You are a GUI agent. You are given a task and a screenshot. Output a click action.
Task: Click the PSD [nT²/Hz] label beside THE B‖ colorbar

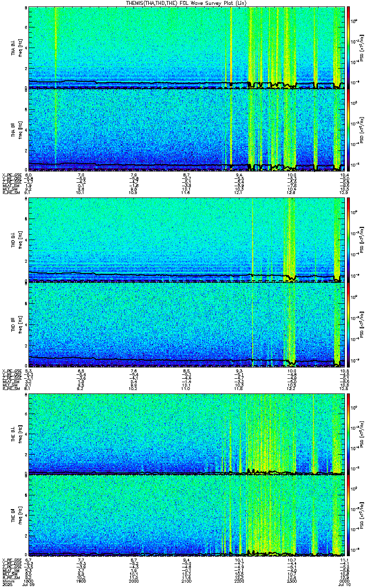point(362,516)
